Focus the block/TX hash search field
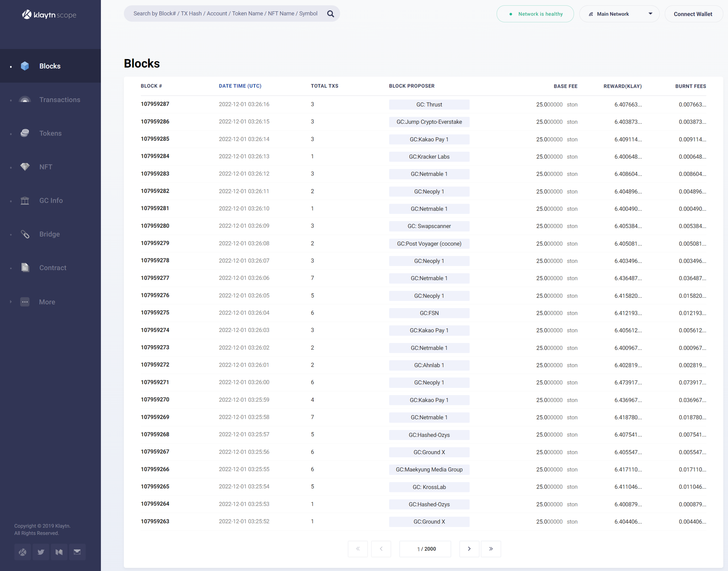The image size is (728, 571). 225,14
